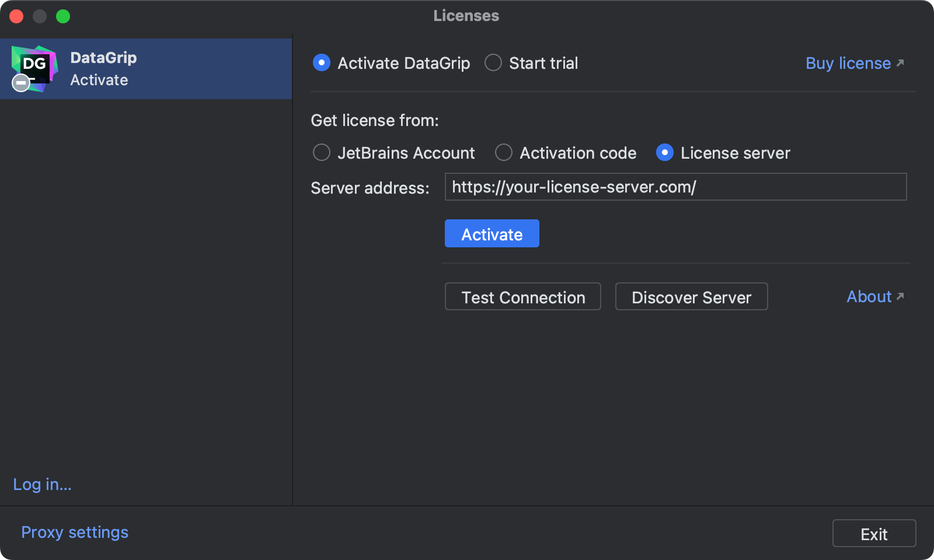This screenshot has width=934, height=560.
Task: Click inside the Server address field
Action: [x=675, y=187]
